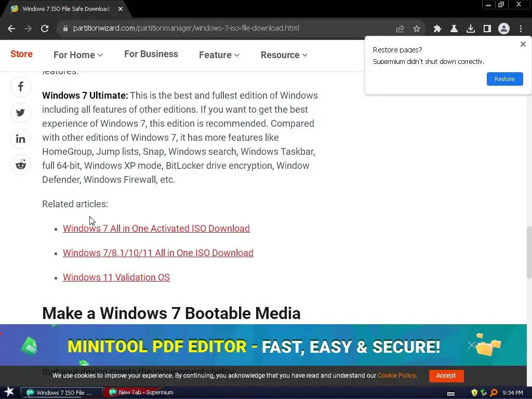Expand the For Home dropdown

pyautogui.click(x=78, y=55)
